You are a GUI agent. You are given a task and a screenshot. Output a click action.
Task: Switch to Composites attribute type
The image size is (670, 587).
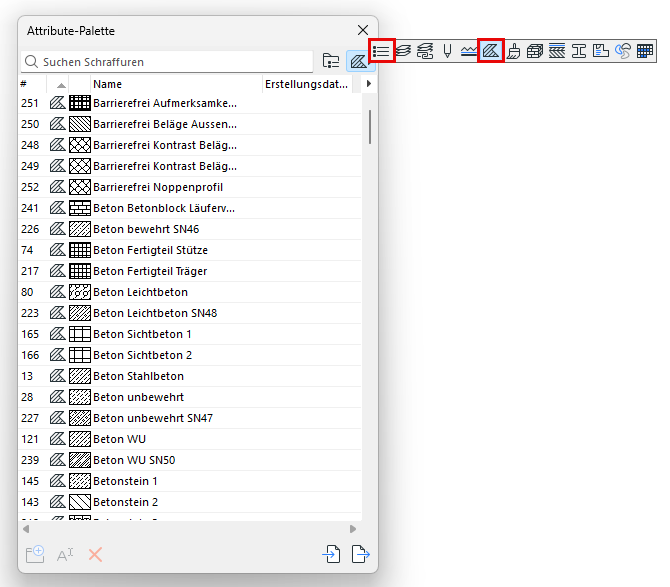[557, 51]
